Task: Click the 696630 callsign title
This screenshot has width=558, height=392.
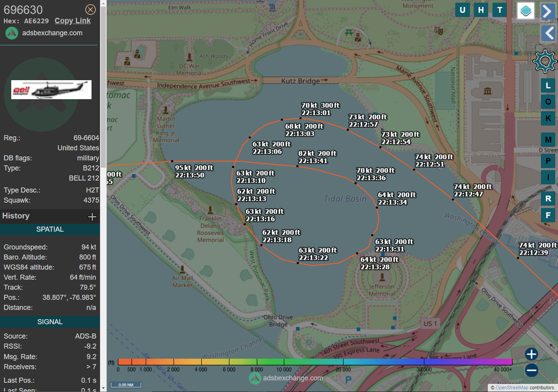Action: (23, 10)
